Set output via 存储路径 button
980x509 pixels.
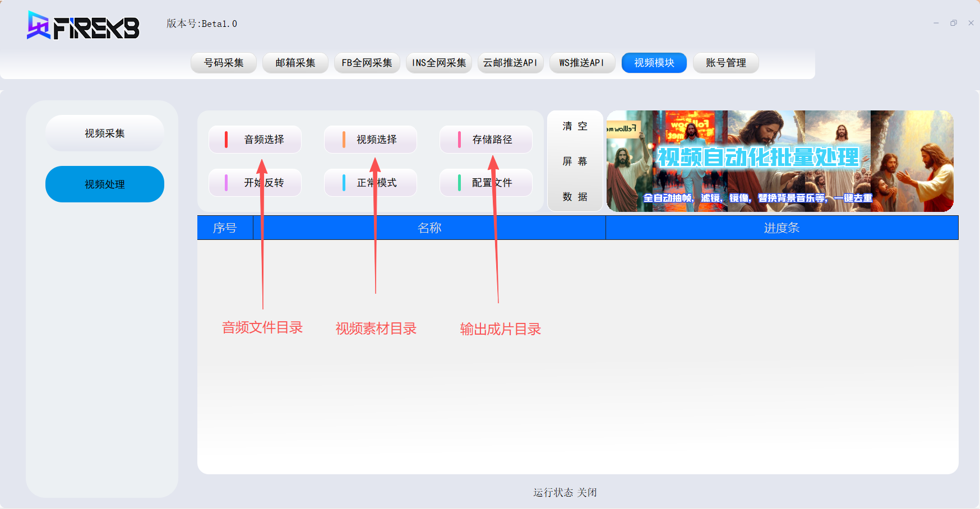(486, 140)
